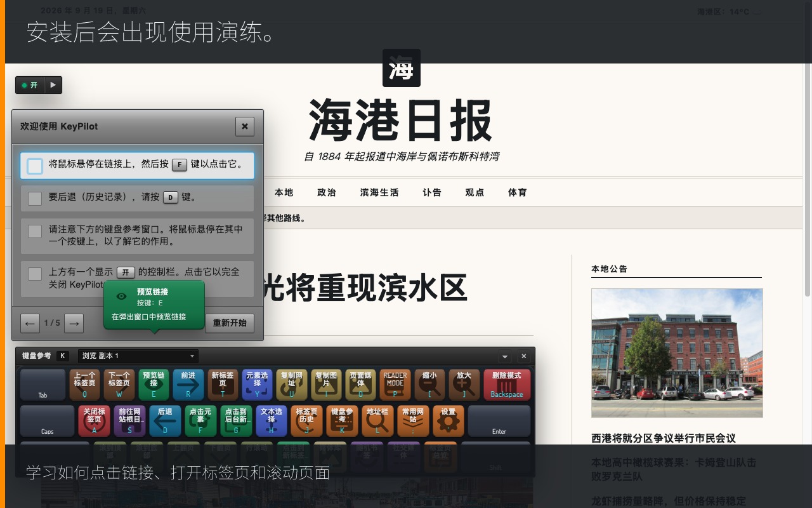The image size is (812, 508).
Task: Click the 预览链接 E key icon
Action: tap(154, 385)
